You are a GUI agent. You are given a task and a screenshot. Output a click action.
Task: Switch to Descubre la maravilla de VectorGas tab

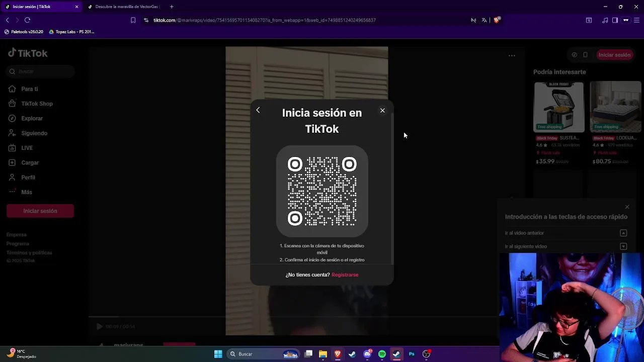coord(125,7)
